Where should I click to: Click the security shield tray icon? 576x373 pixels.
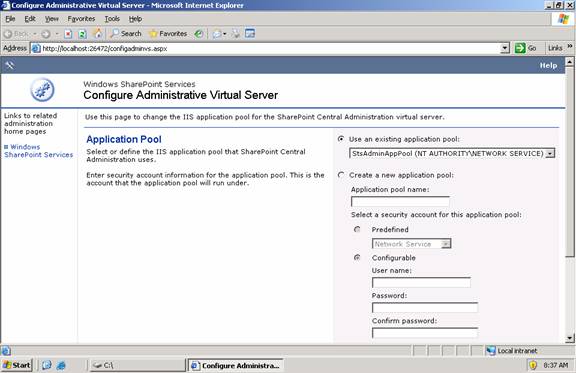point(533,365)
